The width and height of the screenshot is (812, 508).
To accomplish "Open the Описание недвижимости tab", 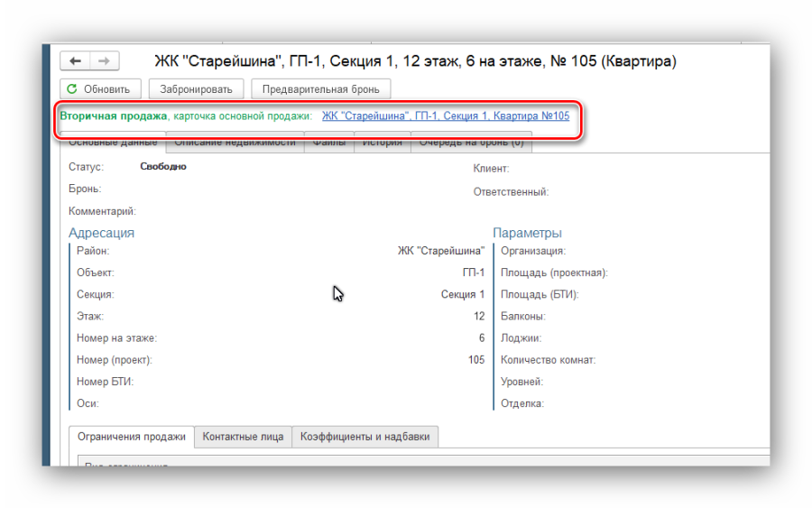I will click(x=235, y=143).
